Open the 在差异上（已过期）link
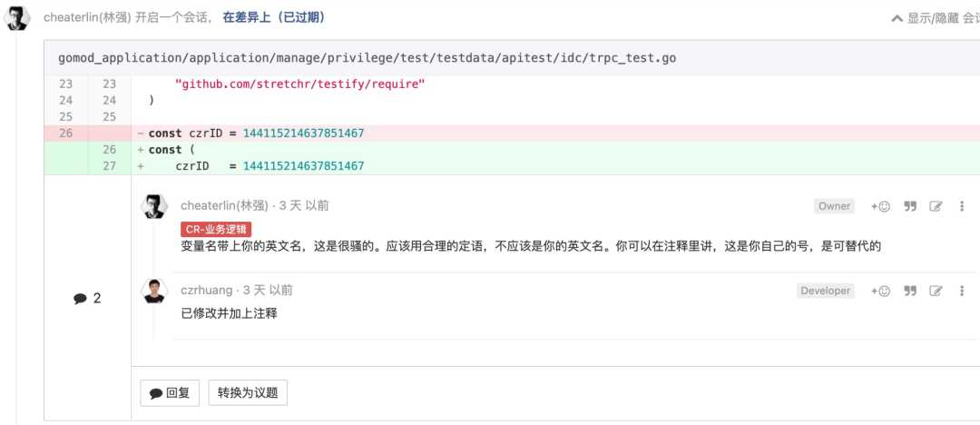Viewport: 980px width, 425px height. pyautogui.click(x=274, y=17)
